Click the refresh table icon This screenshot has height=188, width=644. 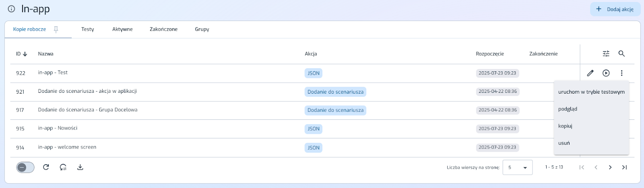[46, 167]
